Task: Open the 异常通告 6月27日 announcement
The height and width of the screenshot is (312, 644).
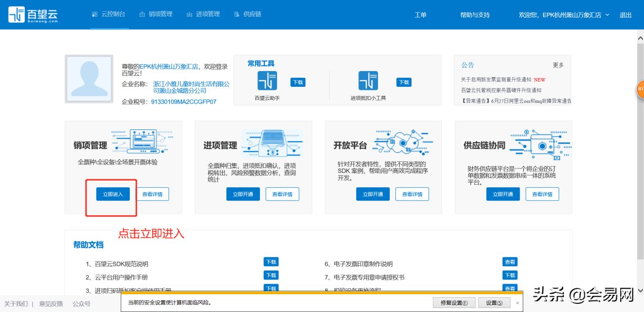Action: [516, 101]
